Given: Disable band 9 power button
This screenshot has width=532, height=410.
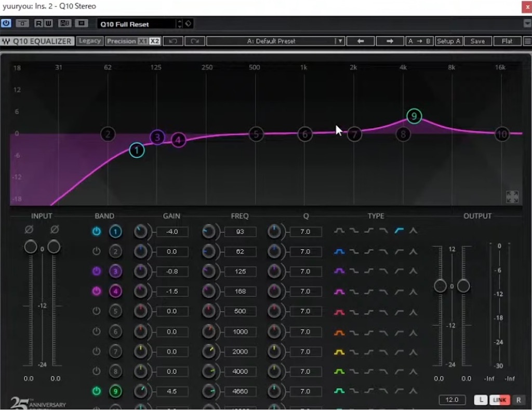Looking at the screenshot, I should (97, 391).
